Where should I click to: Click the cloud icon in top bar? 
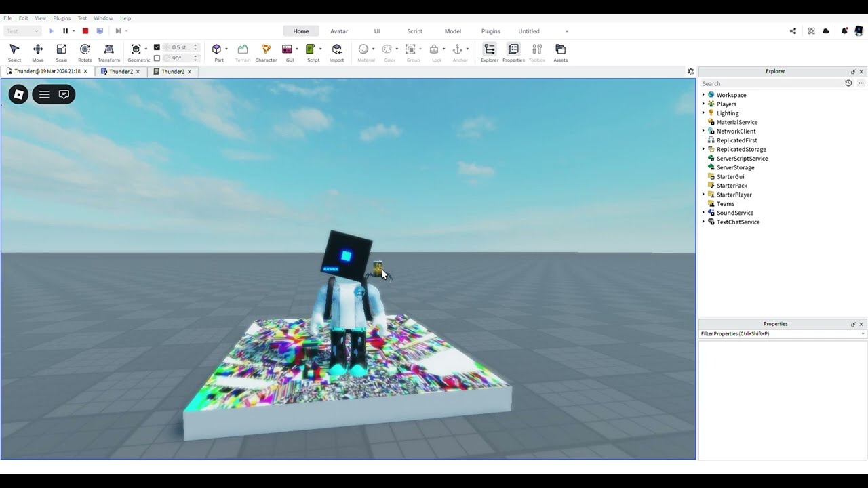click(826, 31)
